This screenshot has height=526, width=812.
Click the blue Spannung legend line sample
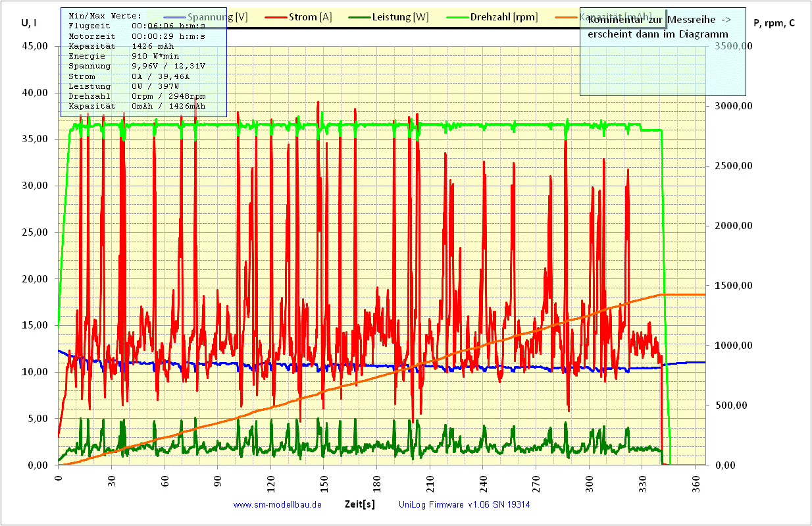[x=174, y=17]
